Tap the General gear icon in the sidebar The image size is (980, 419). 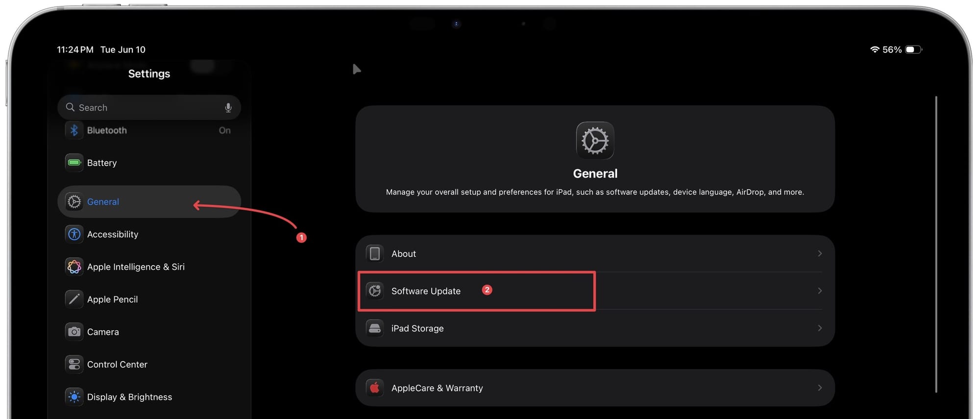pyautogui.click(x=74, y=201)
